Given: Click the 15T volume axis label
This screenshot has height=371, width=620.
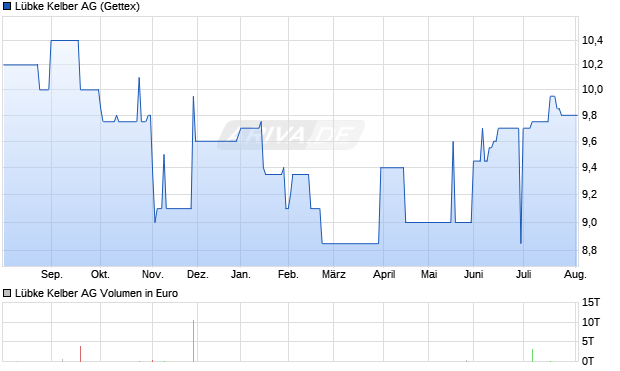Looking at the screenshot, I should pos(591,303).
